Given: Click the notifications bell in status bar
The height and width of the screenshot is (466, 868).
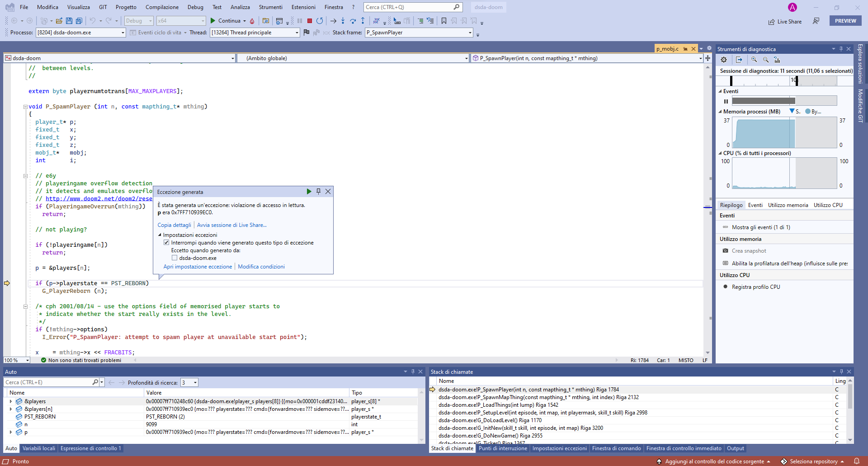Looking at the screenshot, I should [x=857, y=461].
